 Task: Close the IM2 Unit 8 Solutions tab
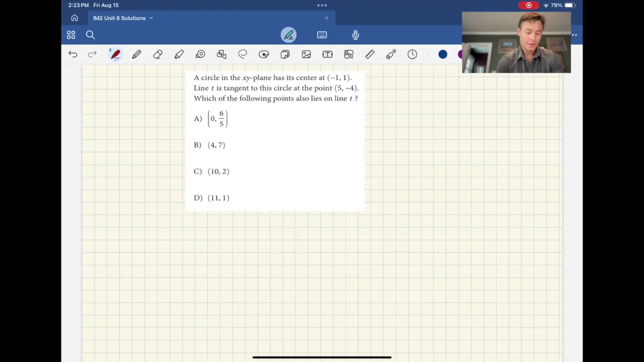tap(326, 18)
